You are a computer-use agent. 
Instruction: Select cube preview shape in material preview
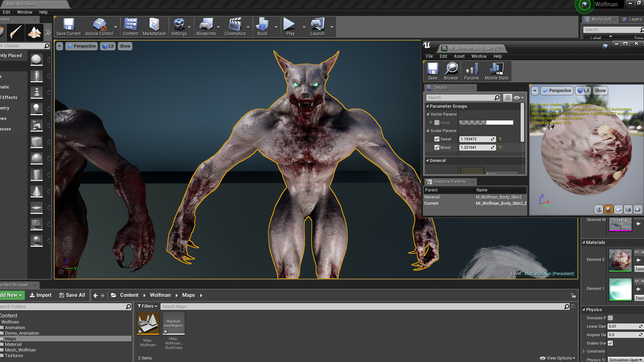click(x=628, y=209)
